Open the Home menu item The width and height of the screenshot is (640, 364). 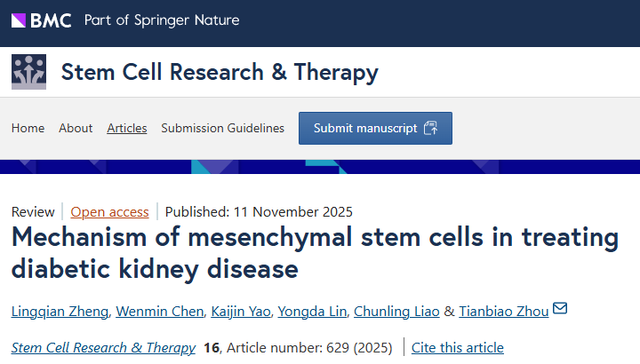click(x=28, y=128)
